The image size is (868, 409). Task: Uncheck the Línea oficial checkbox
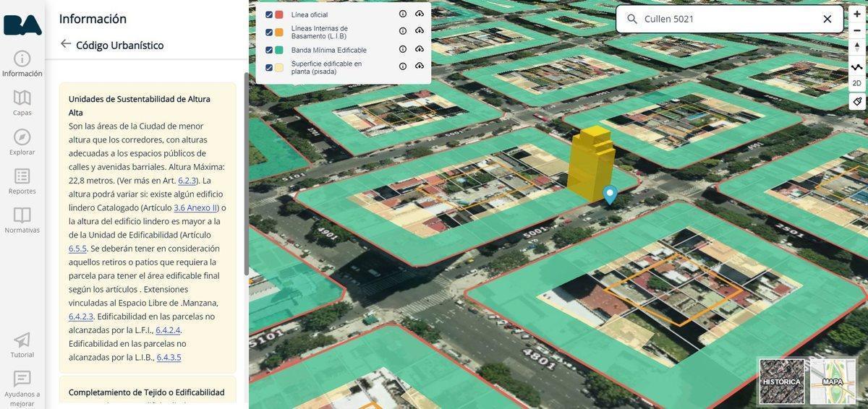click(x=269, y=14)
